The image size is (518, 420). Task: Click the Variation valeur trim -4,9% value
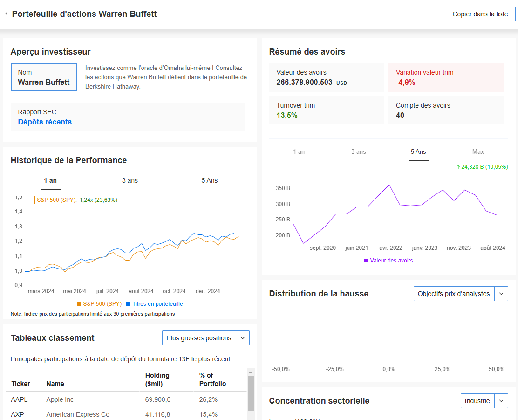[x=406, y=83]
